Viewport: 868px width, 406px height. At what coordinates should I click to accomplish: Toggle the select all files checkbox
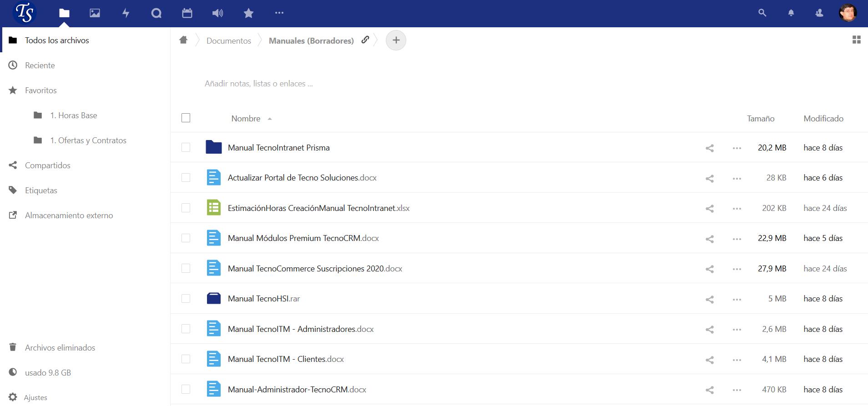[x=186, y=118]
